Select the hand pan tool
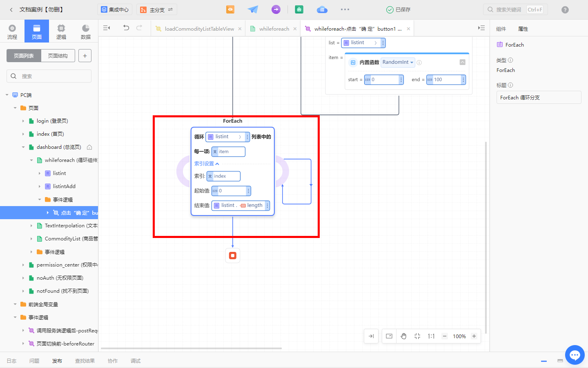The height and width of the screenshot is (368, 588). 403,336
